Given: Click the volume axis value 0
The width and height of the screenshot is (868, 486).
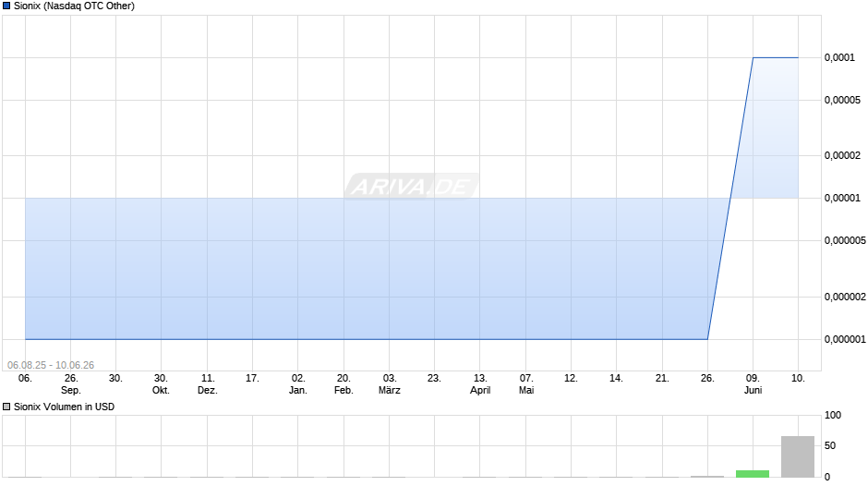Looking at the screenshot, I should 827,477.
